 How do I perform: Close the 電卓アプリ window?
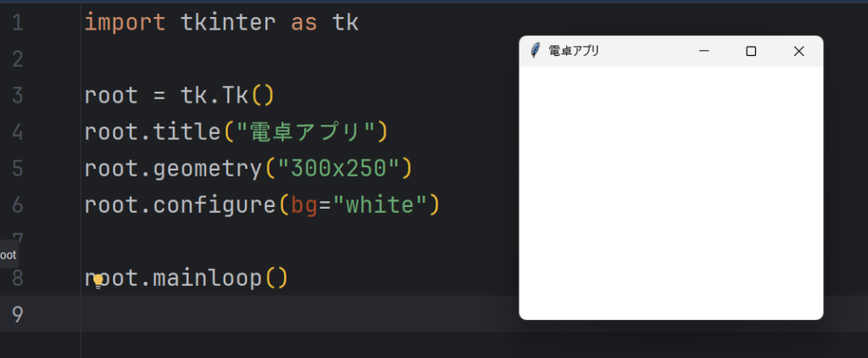click(x=798, y=51)
